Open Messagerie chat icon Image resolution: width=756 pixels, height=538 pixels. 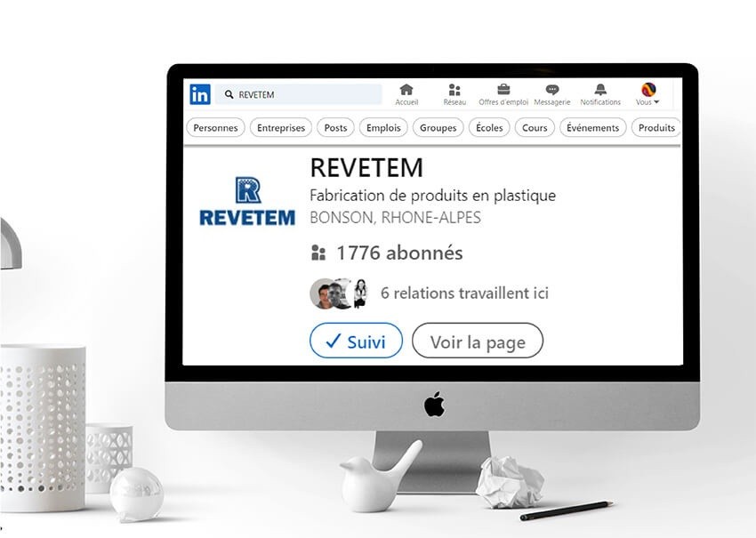point(552,90)
